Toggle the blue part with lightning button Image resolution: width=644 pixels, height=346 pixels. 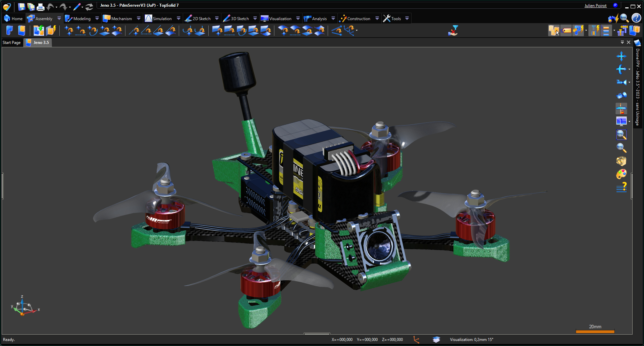[578, 31]
